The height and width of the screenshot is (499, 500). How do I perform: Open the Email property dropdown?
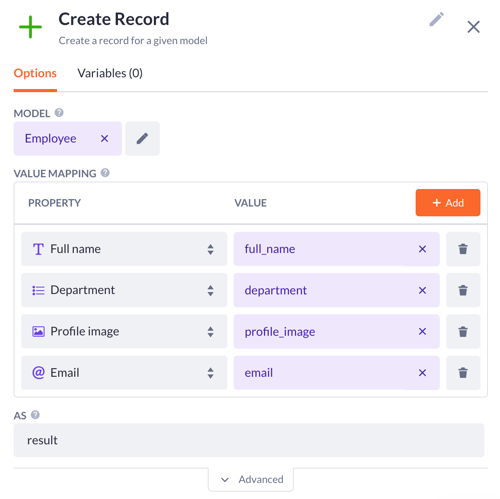[x=124, y=373]
